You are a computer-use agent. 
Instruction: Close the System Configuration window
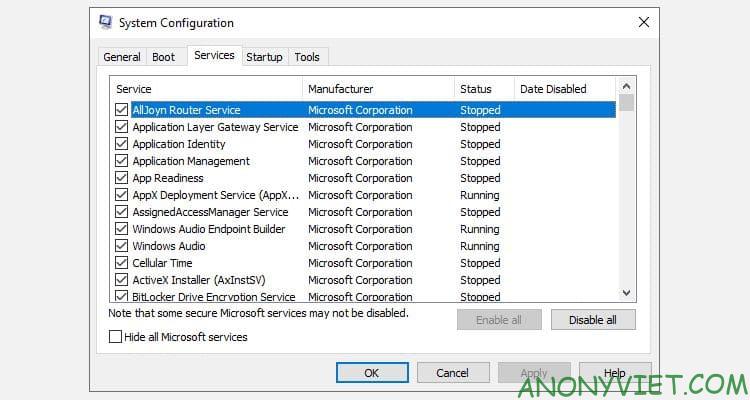click(644, 22)
